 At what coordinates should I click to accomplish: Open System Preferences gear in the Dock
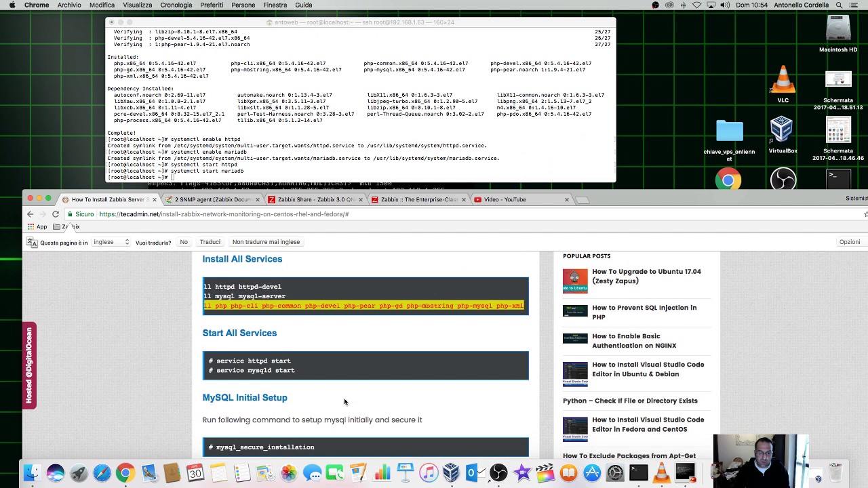coord(615,473)
